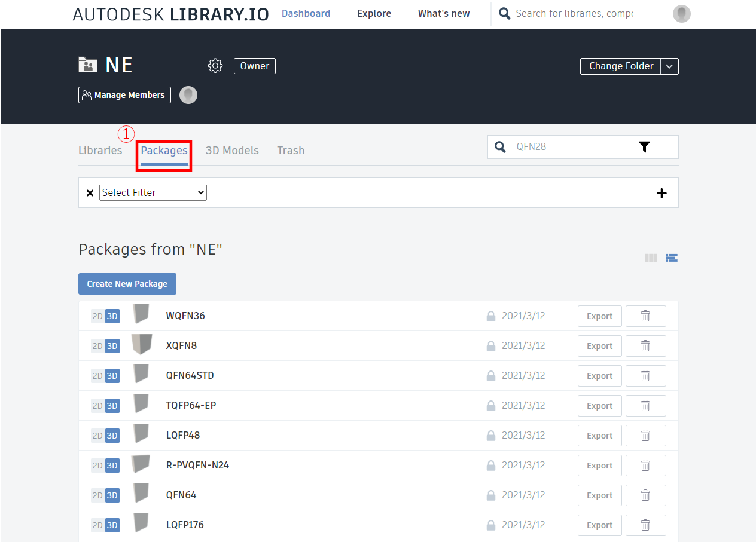Toggle the 3D badge on XQFN8
The width and height of the screenshot is (756, 542).
(112, 346)
